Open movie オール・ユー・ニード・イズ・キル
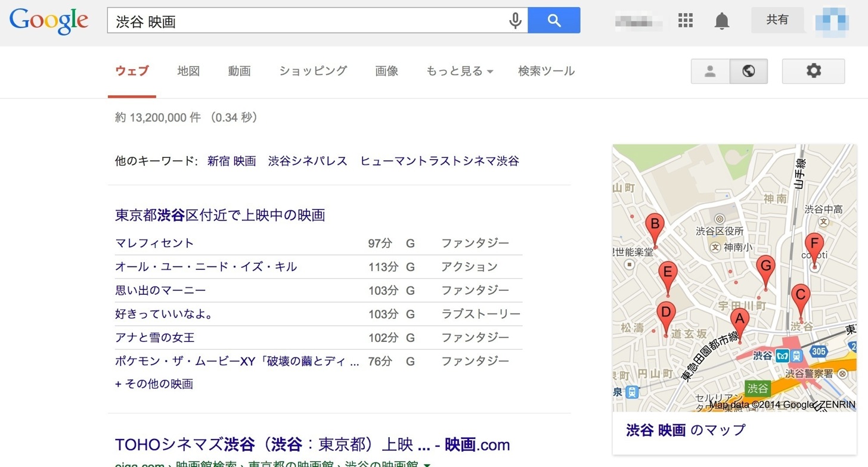The height and width of the screenshot is (467, 868). click(206, 267)
